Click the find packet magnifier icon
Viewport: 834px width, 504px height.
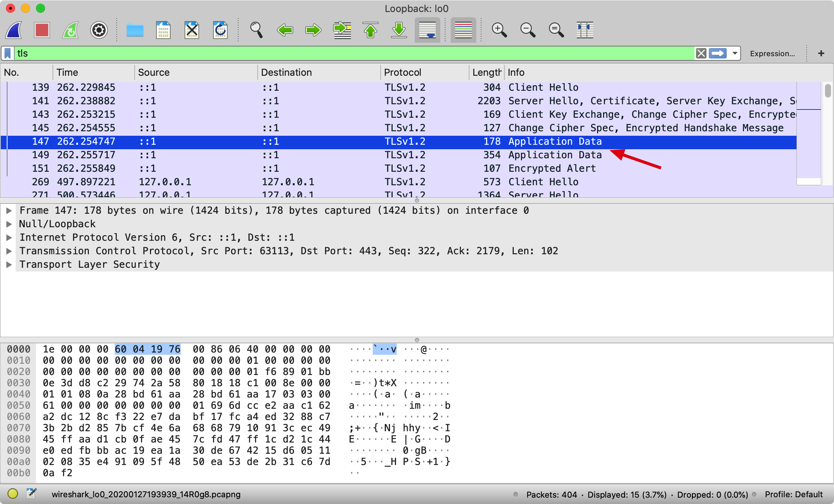[256, 30]
